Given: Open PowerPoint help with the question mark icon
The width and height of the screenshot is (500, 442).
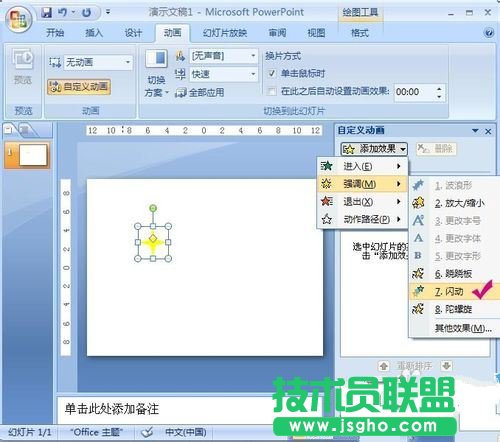Looking at the screenshot, I should [x=489, y=33].
